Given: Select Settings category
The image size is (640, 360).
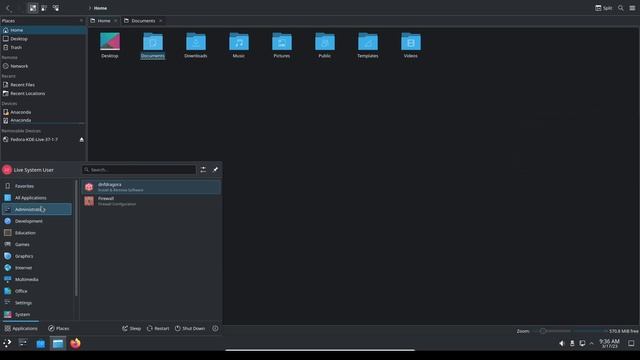Looking at the screenshot, I should point(37,303).
